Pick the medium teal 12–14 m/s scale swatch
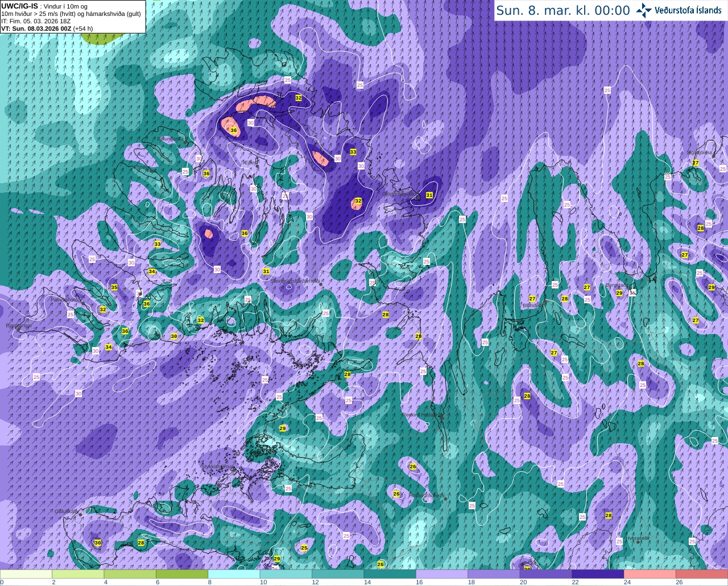The height and width of the screenshot is (586, 728). (338, 574)
